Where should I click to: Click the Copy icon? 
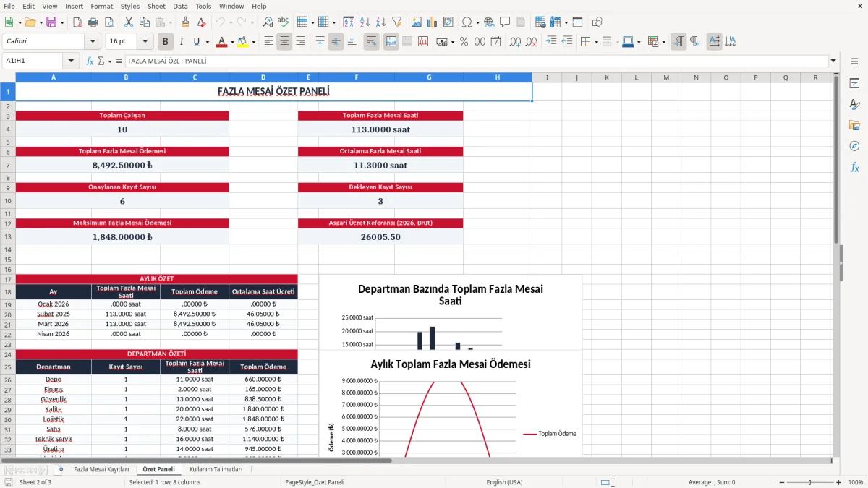tap(144, 22)
